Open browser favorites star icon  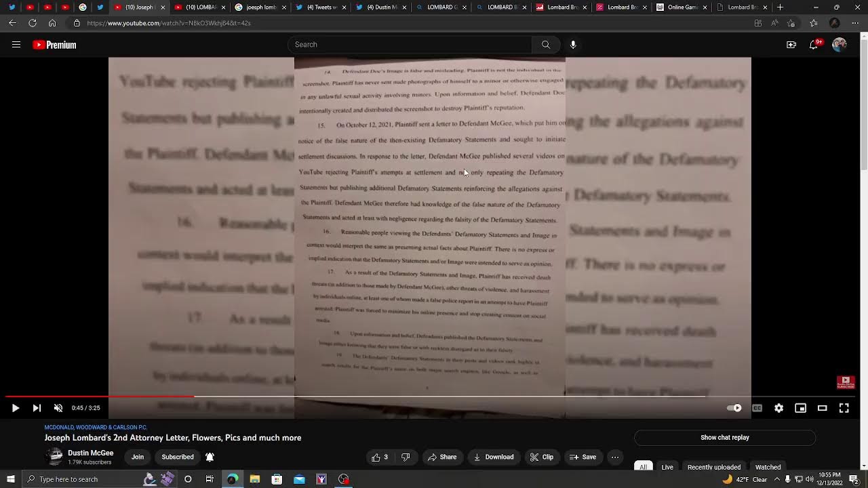pos(813,23)
